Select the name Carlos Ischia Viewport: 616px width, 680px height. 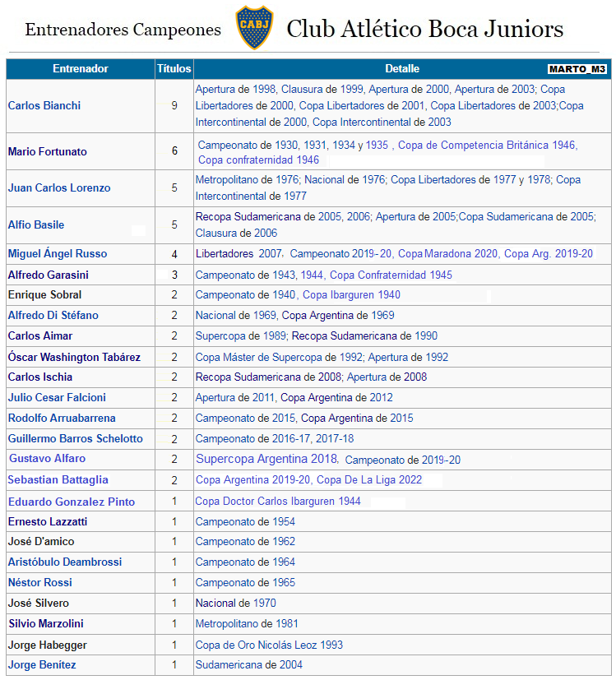point(40,377)
